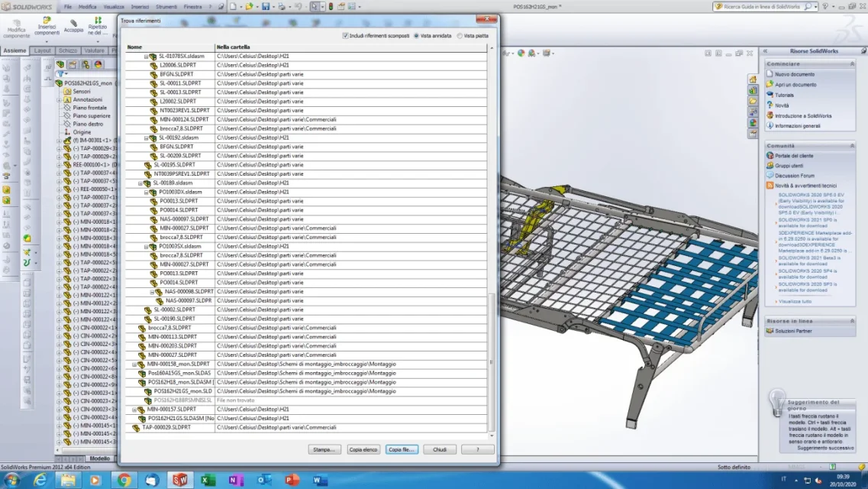
Task: Open the Strumenti menu
Action: pos(166,7)
